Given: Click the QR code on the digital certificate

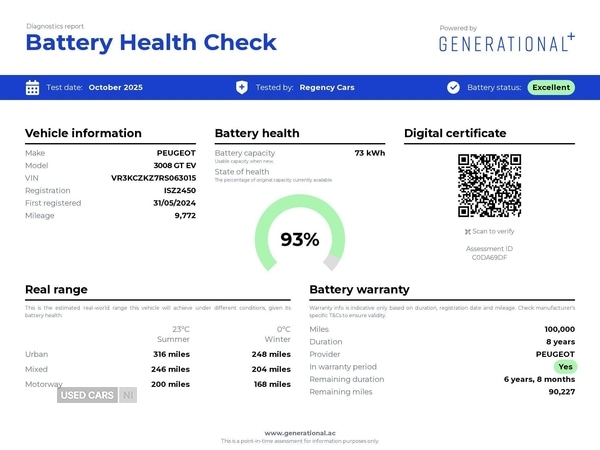Looking at the screenshot, I should click(489, 185).
